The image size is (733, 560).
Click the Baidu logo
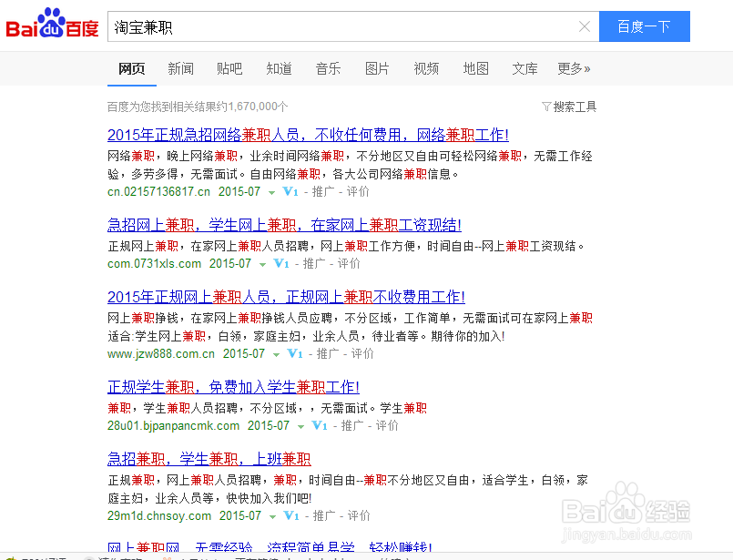click(x=52, y=24)
